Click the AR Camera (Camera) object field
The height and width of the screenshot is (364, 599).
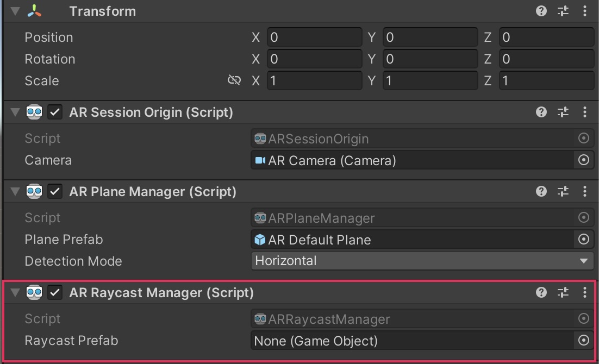412,160
